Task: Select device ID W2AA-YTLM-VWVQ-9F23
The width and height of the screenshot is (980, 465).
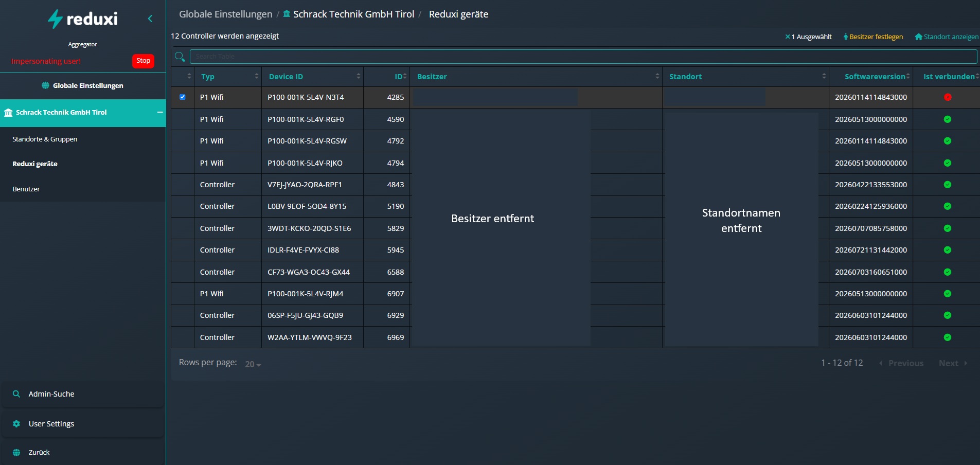Action: 310,337
